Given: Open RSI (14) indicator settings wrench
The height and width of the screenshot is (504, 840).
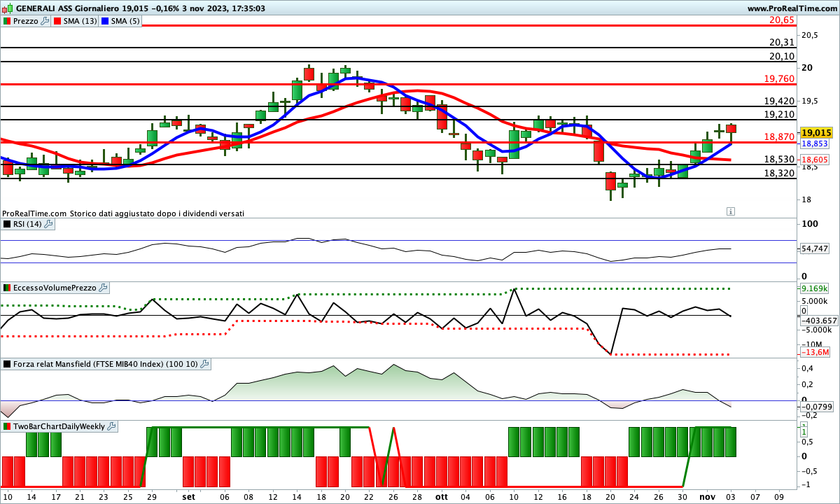Looking at the screenshot, I should 50,224.
